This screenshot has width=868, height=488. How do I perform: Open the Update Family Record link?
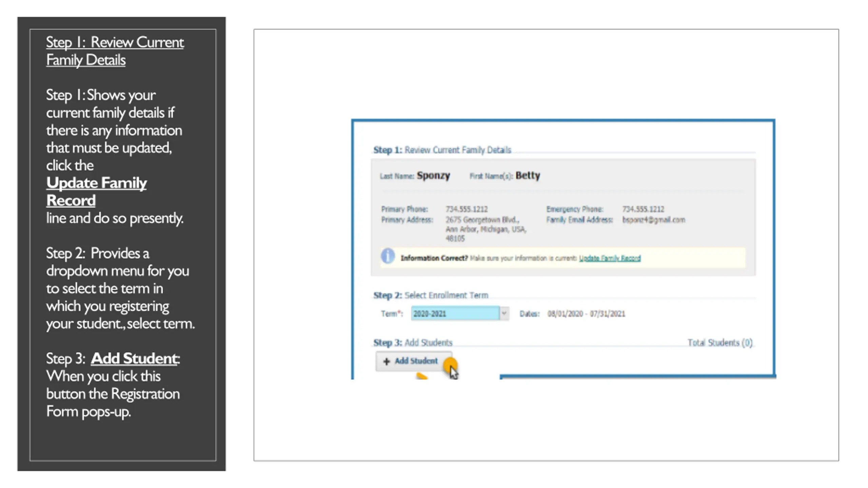pos(610,258)
